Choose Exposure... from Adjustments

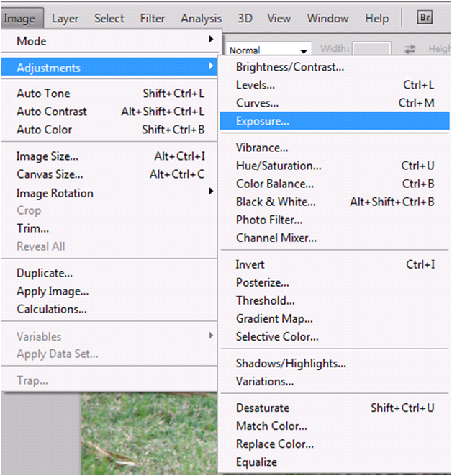point(335,121)
